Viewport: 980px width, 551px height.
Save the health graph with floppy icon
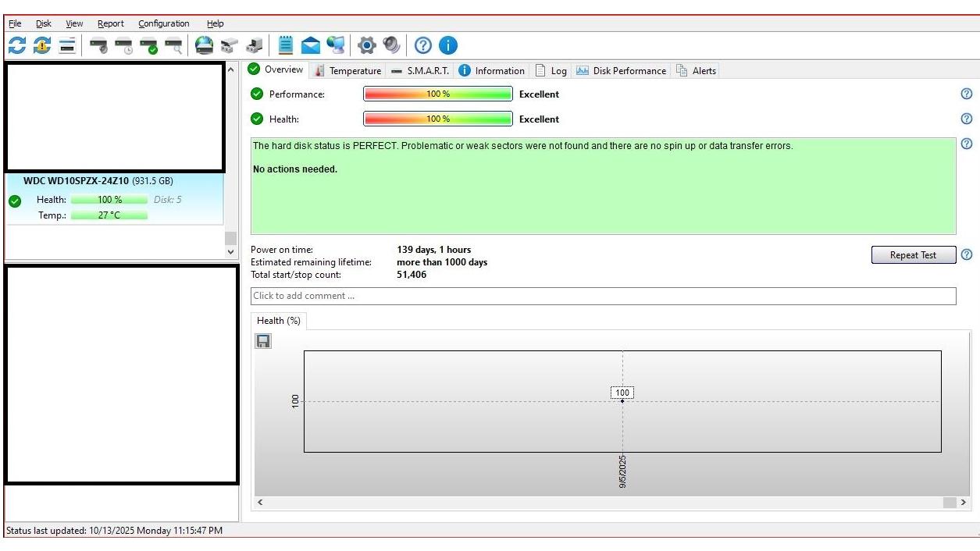pyautogui.click(x=263, y=341)
